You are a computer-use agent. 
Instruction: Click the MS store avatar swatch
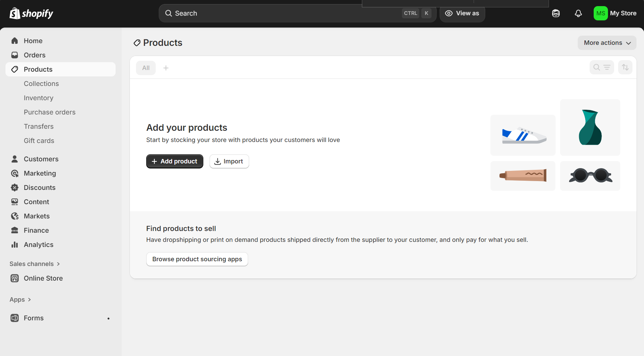tap(600, 13)
